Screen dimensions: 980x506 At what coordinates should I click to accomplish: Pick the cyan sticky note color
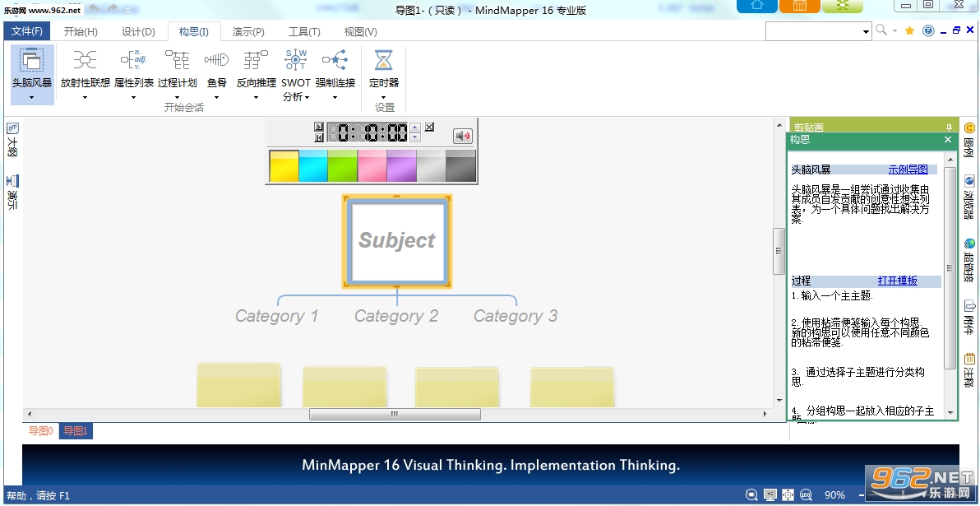(313, 165)
